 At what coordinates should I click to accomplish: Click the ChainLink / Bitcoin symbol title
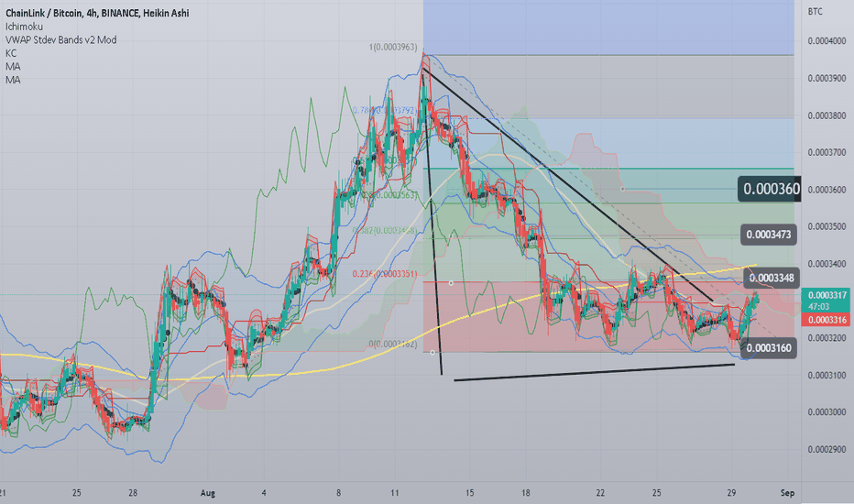tap(97, 13)
